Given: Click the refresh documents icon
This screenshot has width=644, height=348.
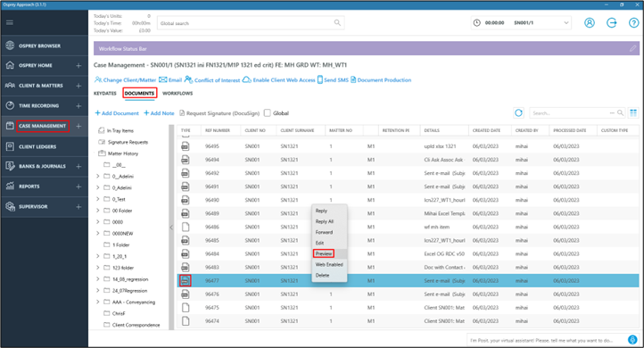Looking at the screenshot, I should [x=519, y=112].
